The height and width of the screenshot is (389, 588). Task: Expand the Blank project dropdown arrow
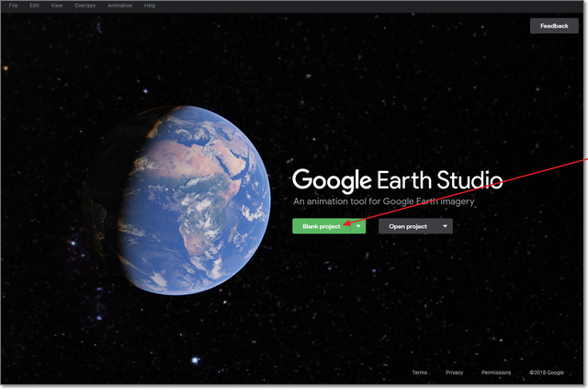(359, 226)
